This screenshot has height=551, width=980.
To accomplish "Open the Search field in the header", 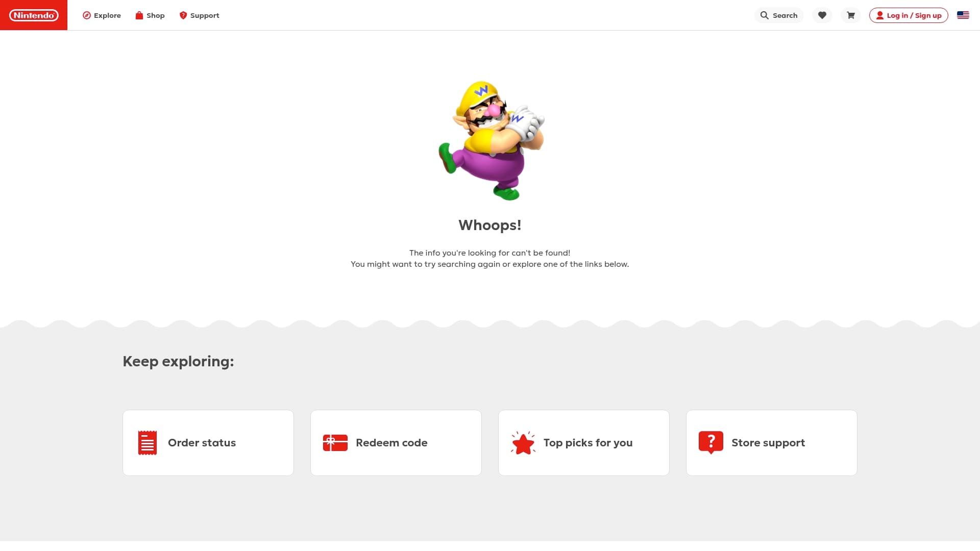I will [x=779, y=15].
